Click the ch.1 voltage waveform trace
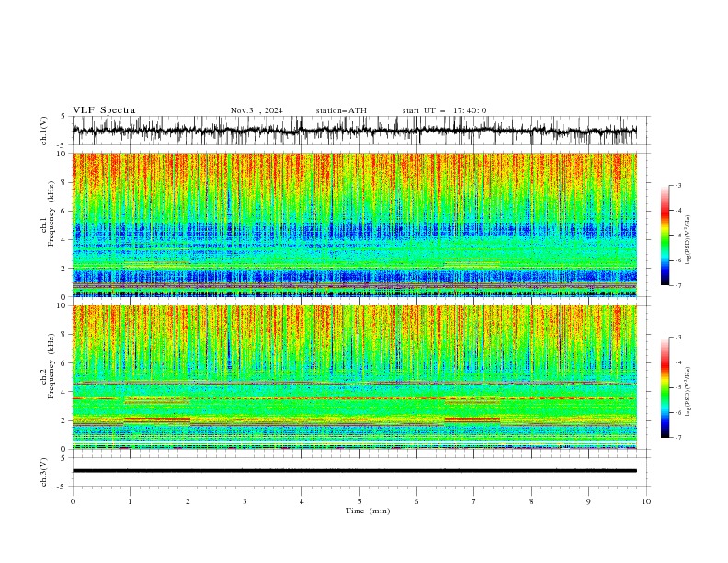Image resolution: width=728 pixels, height=563 pixels. click(x=354, y=131)
